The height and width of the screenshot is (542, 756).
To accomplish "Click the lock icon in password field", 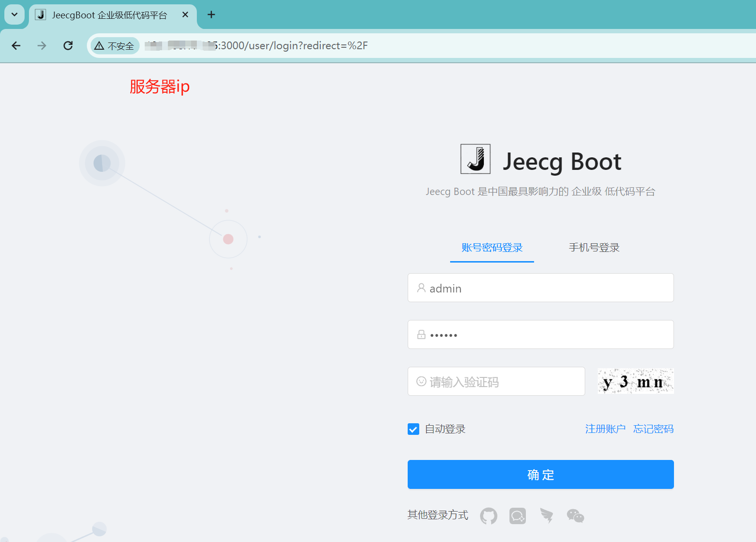I will [421, 334].
